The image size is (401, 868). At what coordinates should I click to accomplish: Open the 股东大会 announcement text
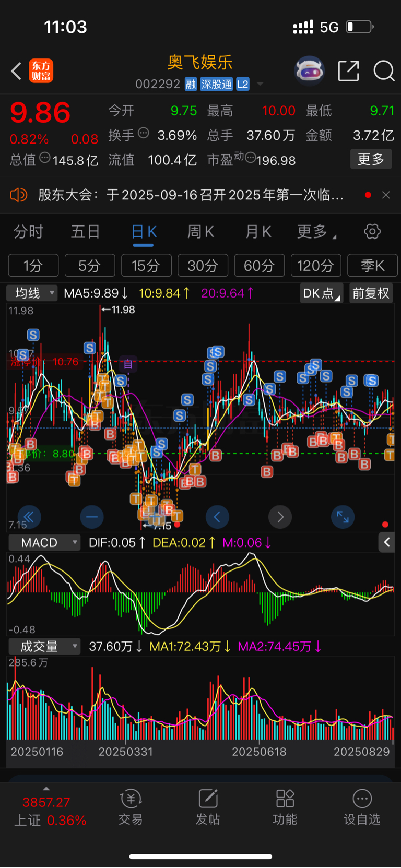click(x=191, y=195)
